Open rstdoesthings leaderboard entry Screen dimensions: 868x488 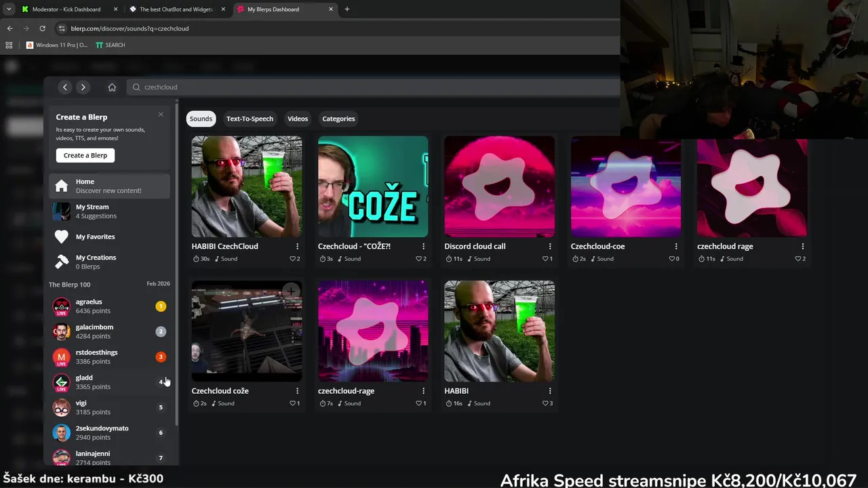(x=109, y=357)
